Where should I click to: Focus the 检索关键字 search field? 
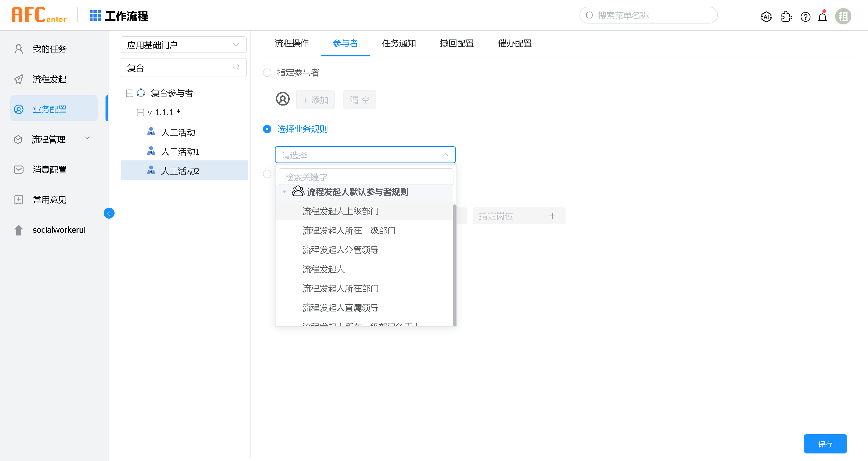tap(366, 177)
